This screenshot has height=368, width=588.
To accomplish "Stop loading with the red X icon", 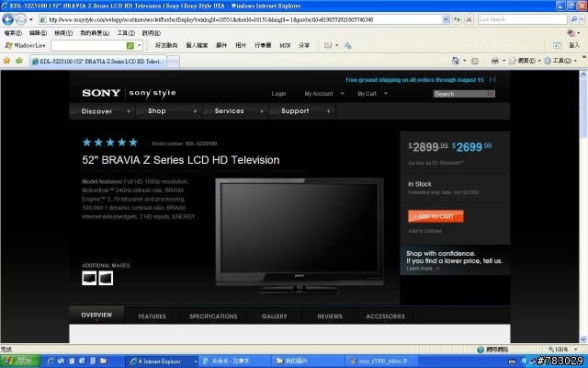I will (469, 19).
